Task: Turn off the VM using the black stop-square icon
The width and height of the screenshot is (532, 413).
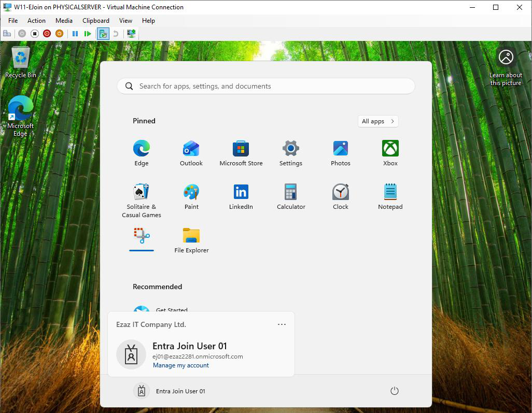Action: pos(34,34)
